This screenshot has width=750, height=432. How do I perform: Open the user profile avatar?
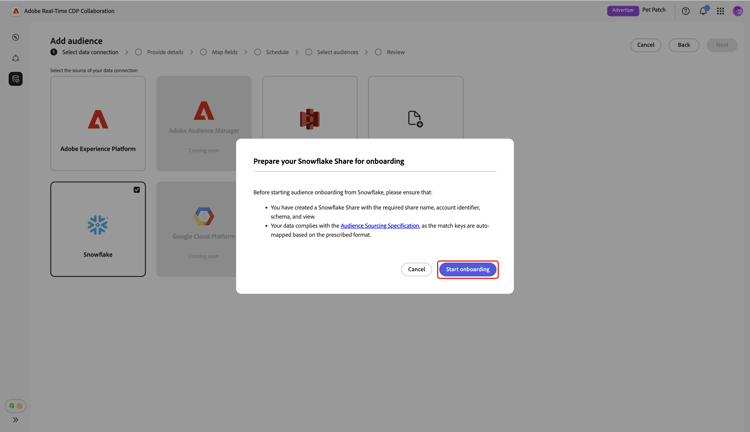pyautogui.click(x=738, y=11)
